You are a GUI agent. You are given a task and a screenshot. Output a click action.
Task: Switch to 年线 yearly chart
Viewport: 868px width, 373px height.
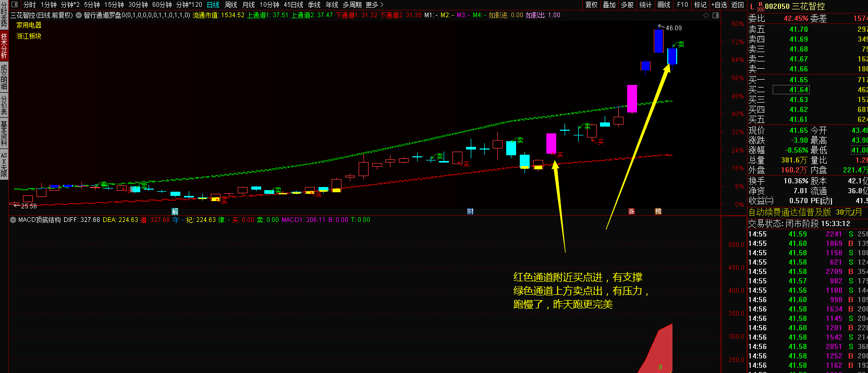click(x=332, y=5)
